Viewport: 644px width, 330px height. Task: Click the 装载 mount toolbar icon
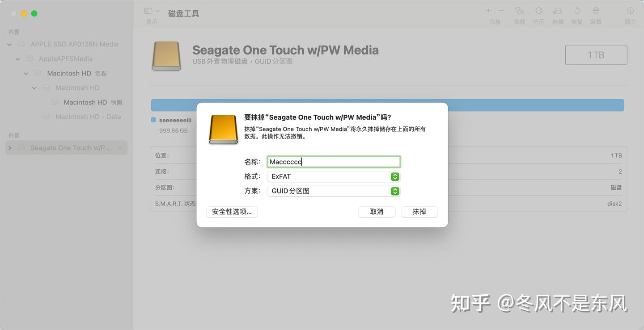click(596, 11)
